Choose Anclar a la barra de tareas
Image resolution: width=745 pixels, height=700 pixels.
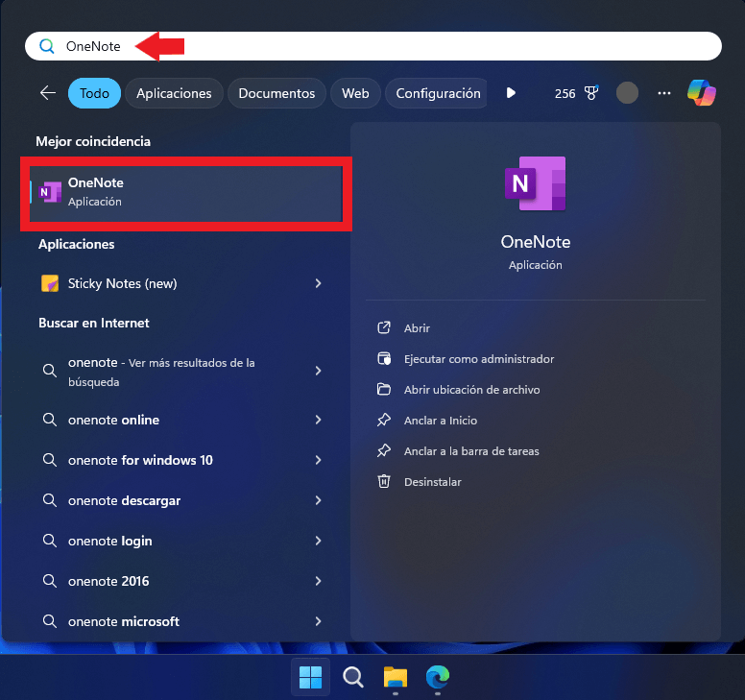coord(471,451)
